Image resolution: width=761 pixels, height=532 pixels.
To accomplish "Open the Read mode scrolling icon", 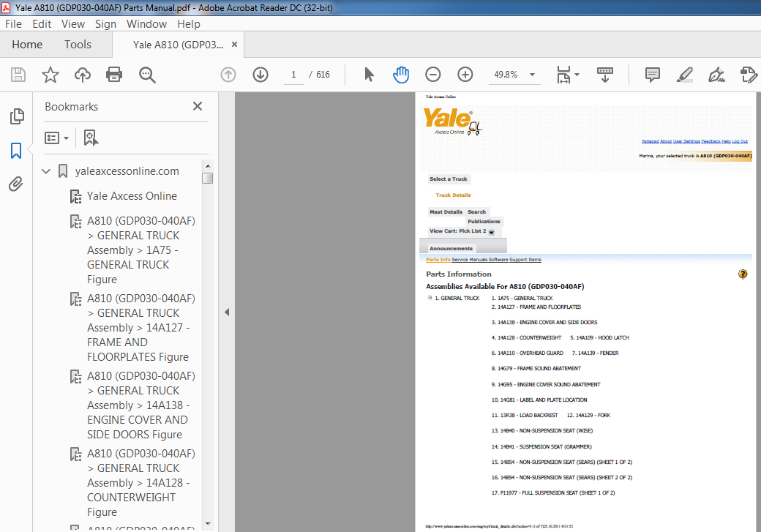I will 604,75.
